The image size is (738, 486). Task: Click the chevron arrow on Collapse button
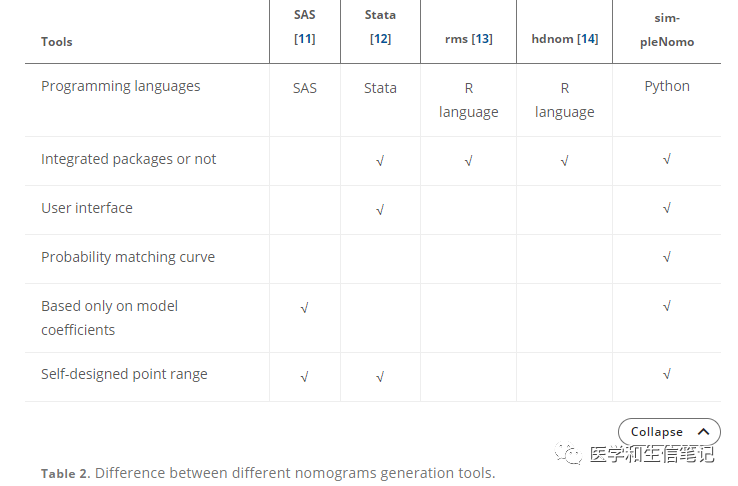pyautogui.click(x=703, y=432)
